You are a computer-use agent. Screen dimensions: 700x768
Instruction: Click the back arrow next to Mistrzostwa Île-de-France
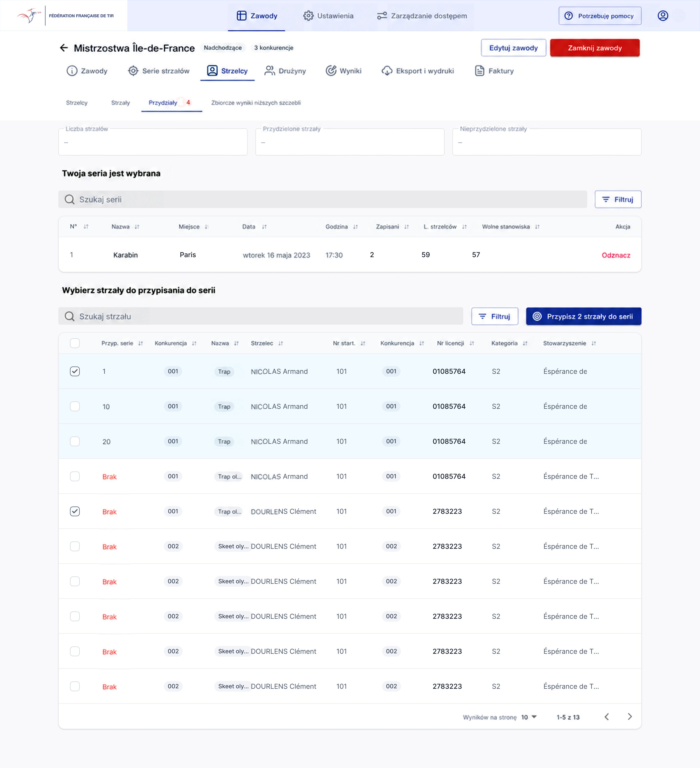pyautogui.click(x=64, y=48)
